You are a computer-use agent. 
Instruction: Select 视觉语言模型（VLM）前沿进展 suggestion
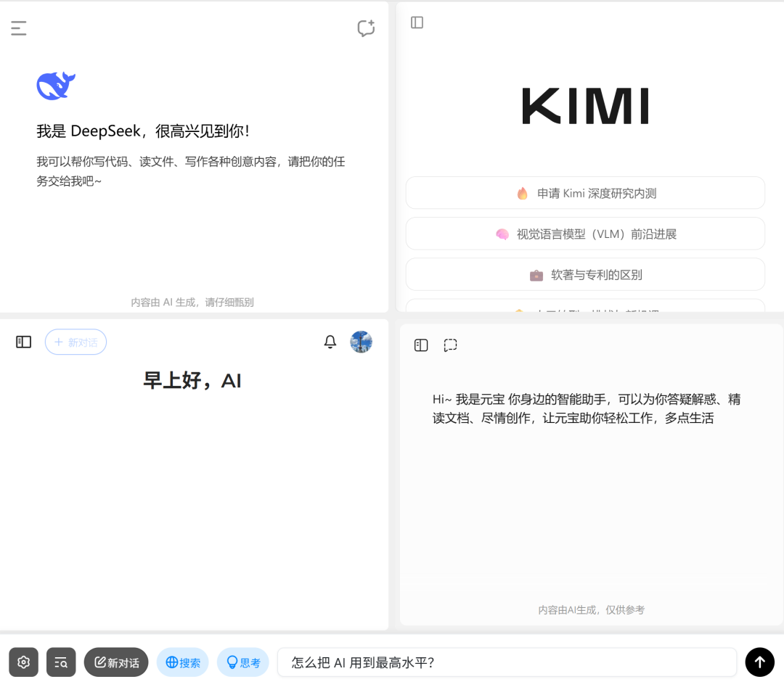pos(585,234)
